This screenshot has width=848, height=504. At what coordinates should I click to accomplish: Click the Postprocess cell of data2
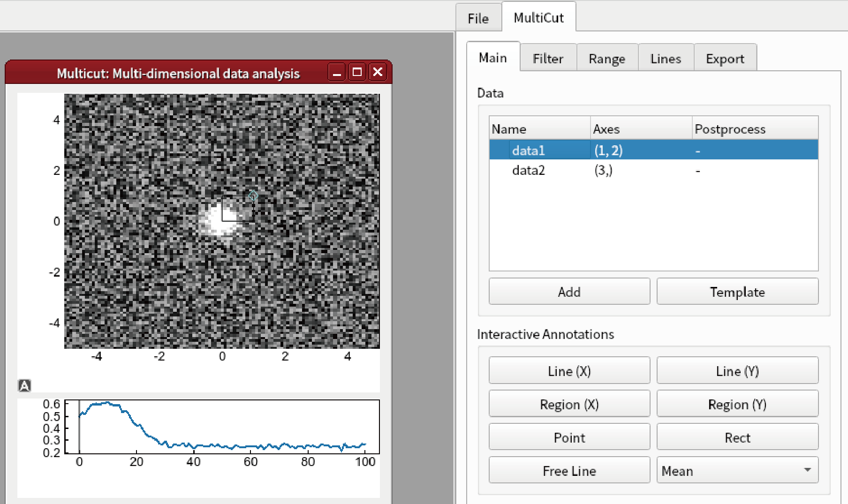coord(755,170)
